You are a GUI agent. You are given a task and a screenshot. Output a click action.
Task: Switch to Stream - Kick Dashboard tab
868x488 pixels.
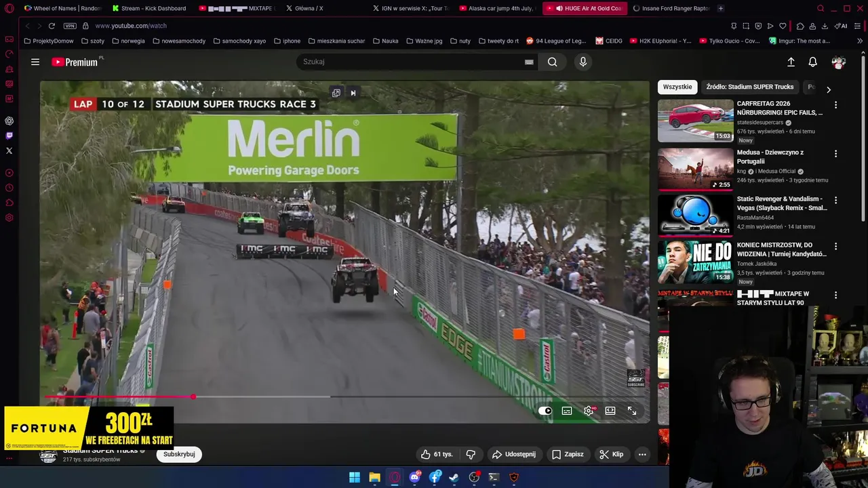click(x=149, y=8)
